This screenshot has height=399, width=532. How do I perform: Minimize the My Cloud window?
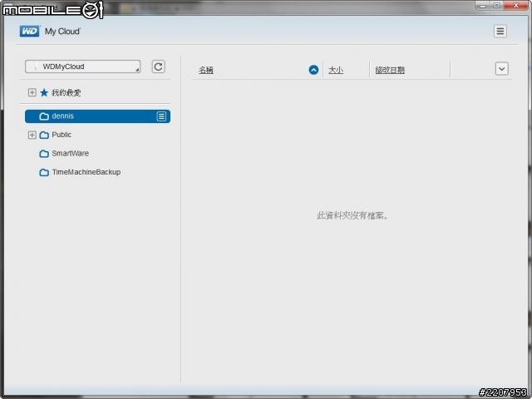click(482, 6)
